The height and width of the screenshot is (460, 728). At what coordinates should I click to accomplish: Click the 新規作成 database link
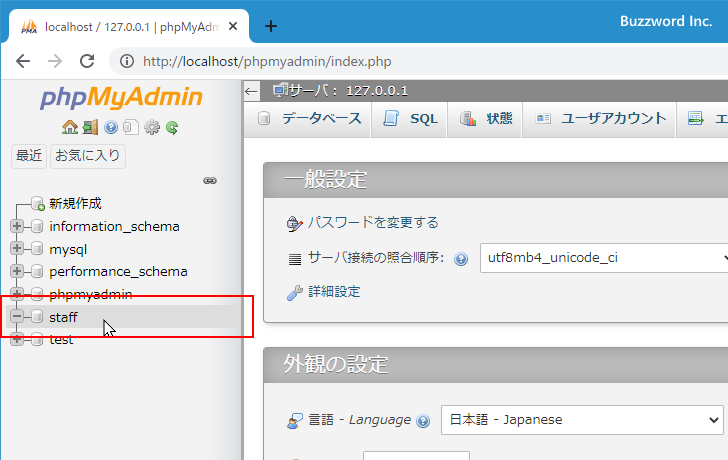pyautogui.click(x=75, y=203)
